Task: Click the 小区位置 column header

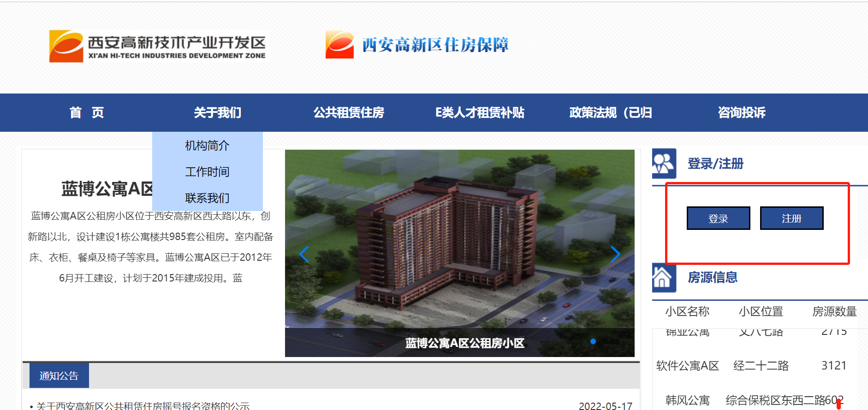Action: (x=761, y=312)
